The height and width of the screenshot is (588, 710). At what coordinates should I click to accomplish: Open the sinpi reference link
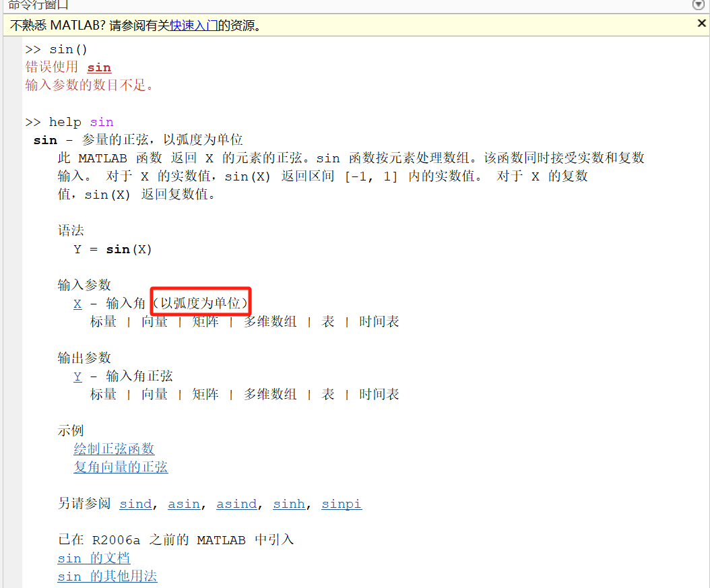(342, 504)
